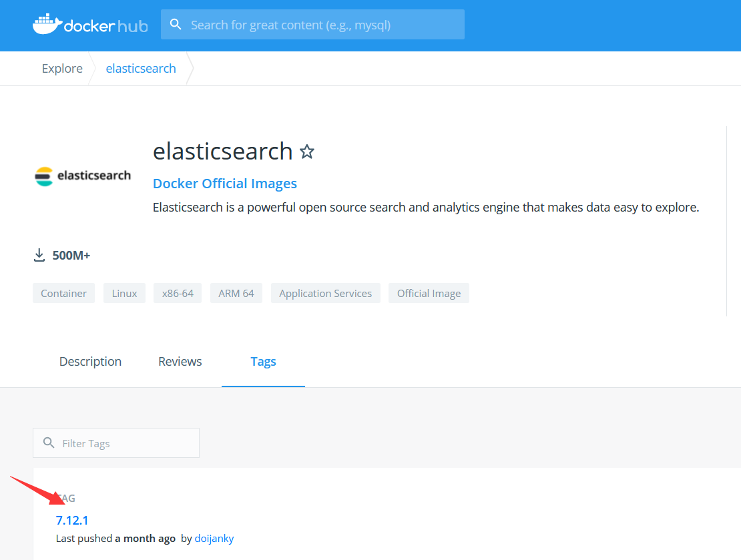
Task: Click the download count icon
Action: click(39, 255)
